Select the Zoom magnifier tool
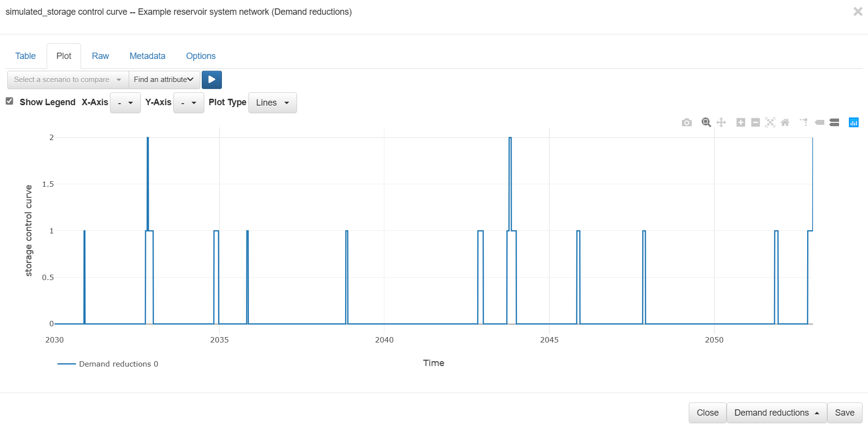The height and width of the screenshot is (427, 868). coord(706,122)
